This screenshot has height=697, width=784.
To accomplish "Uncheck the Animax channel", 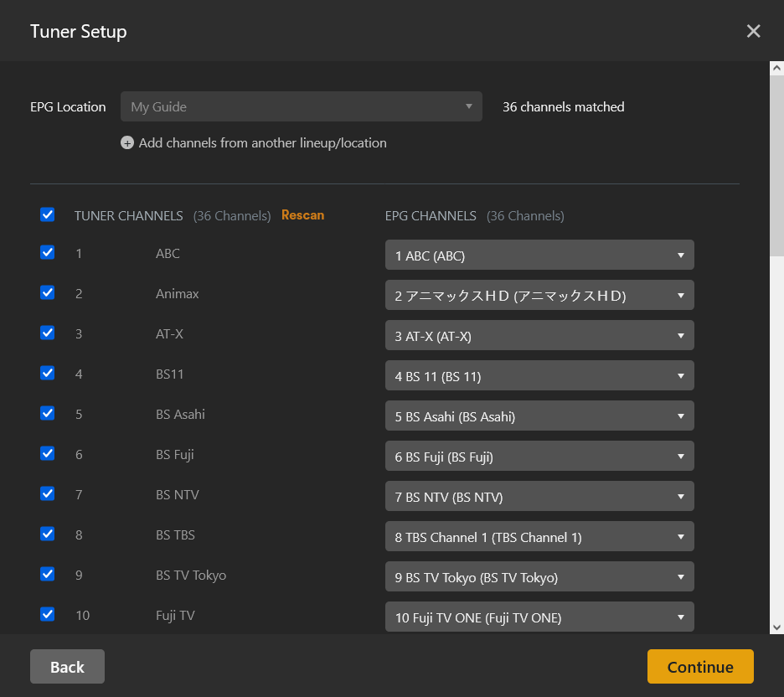I will pyautogui.click(x=47, y=292).
